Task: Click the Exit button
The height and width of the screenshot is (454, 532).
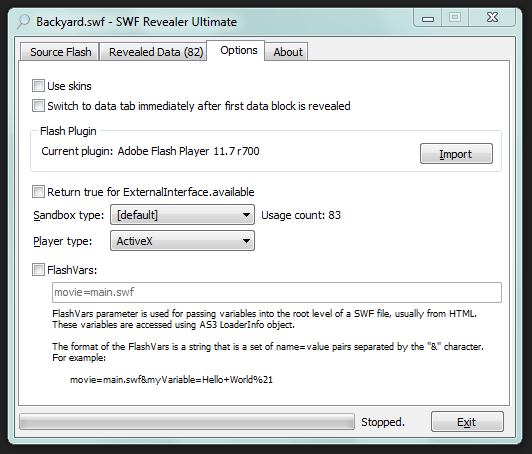Action: pyautogui.click(x=467, y=422)
